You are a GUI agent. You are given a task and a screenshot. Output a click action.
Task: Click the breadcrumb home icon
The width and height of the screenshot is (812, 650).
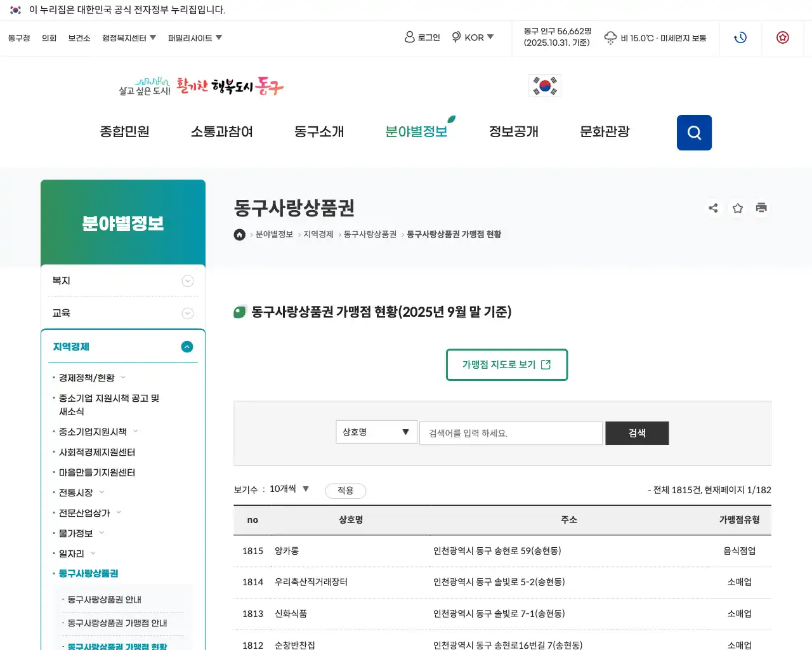(x=239, y=234)
